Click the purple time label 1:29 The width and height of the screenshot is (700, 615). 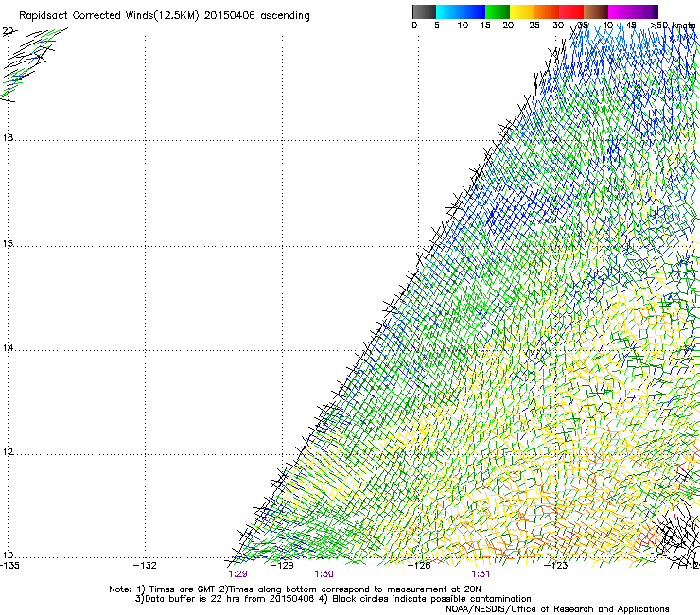pos(237,574)
